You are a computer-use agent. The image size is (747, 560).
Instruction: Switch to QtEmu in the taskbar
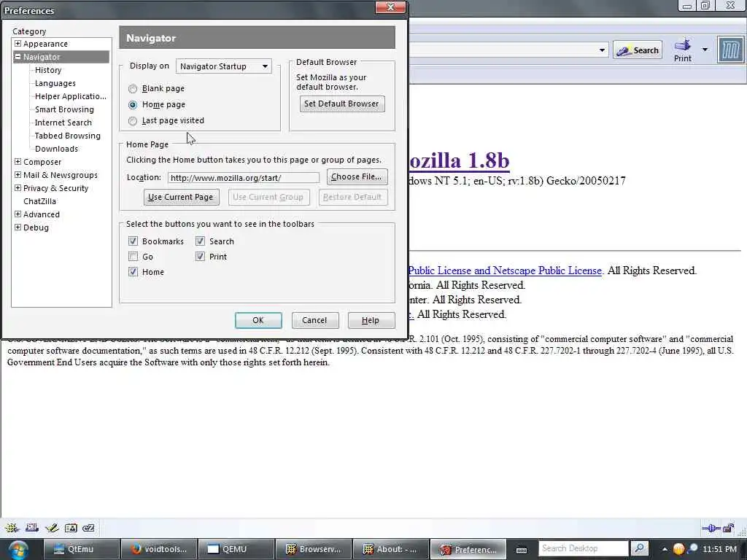80,549
